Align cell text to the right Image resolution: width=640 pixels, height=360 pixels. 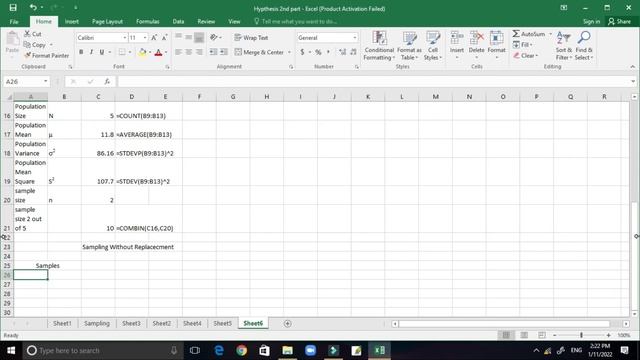[x=199, y=52]
